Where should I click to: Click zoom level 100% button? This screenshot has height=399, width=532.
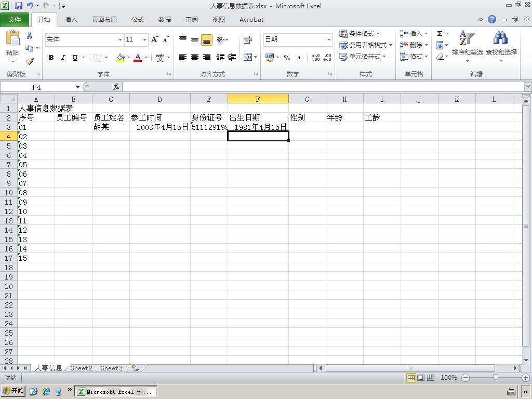448,378
